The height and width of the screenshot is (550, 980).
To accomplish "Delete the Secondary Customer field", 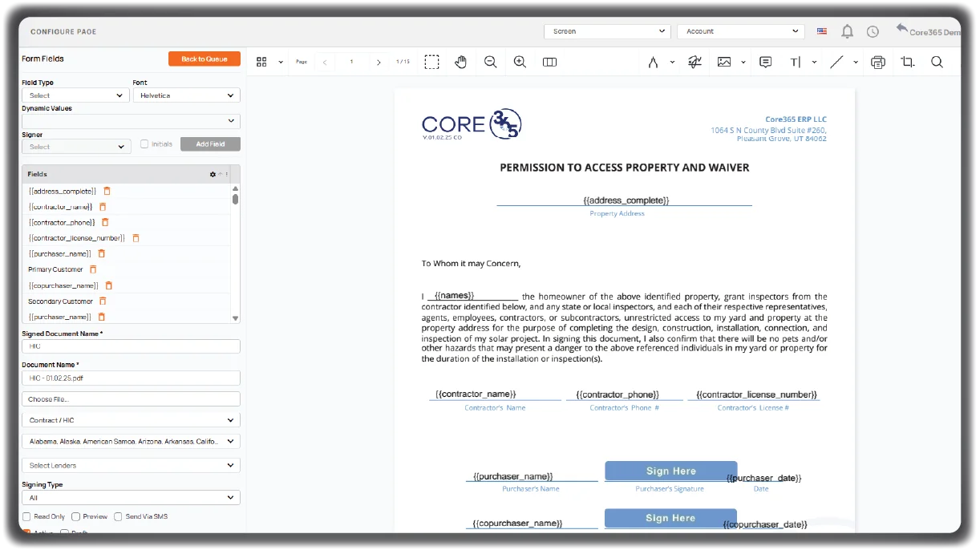I will [102, 301].
